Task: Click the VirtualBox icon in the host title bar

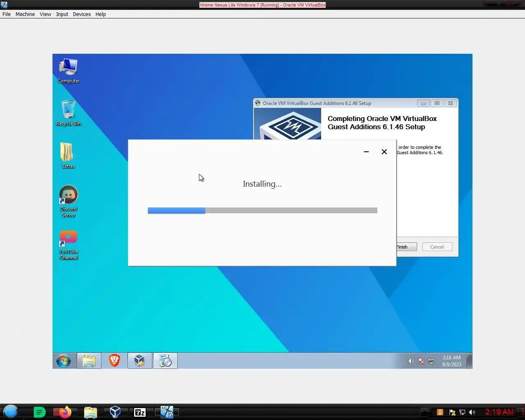Action: click(4, 5)
